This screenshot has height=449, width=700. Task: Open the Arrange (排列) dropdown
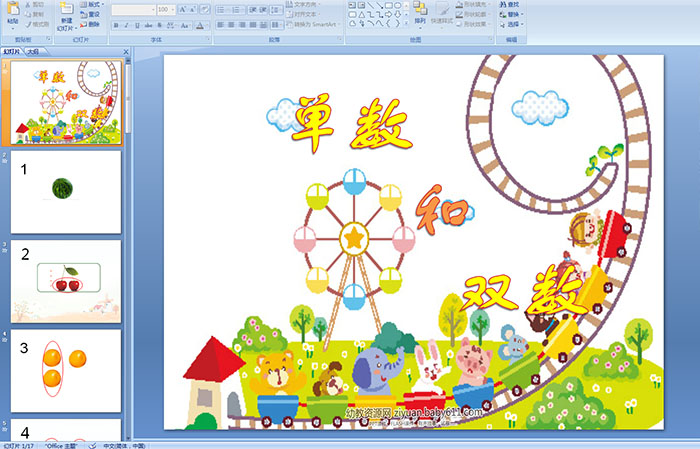click(x=420, y=13)
